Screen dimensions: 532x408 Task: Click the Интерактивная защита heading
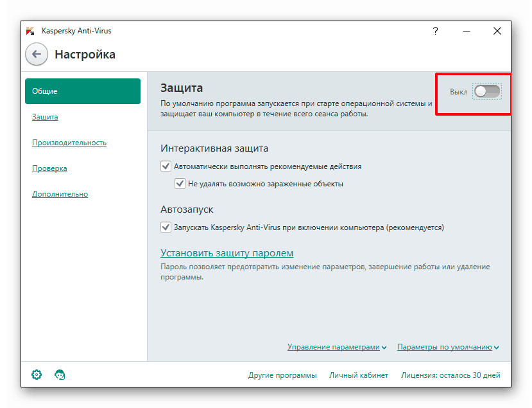click(x=214, y=148)
